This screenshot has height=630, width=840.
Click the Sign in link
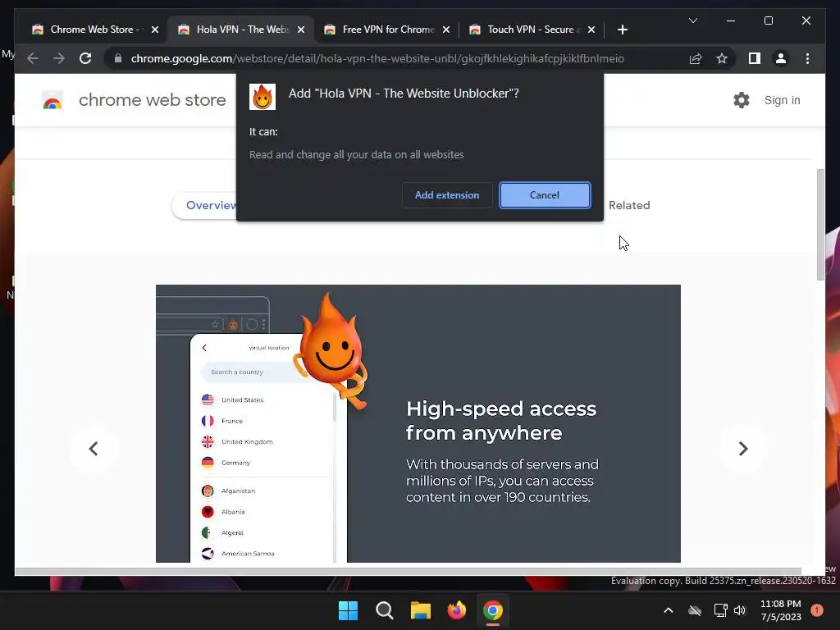point(782,100)
